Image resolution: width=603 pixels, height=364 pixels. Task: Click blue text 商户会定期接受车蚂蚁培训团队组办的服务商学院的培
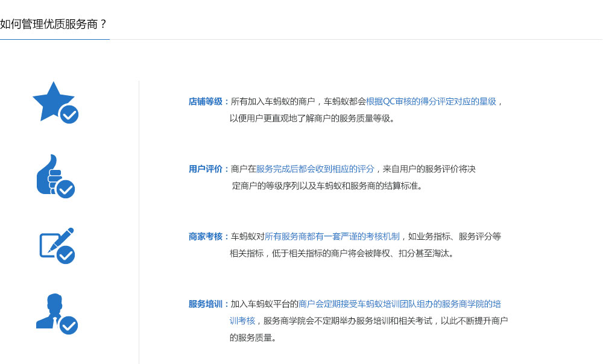pyautogui.click(x=400, y=304)
